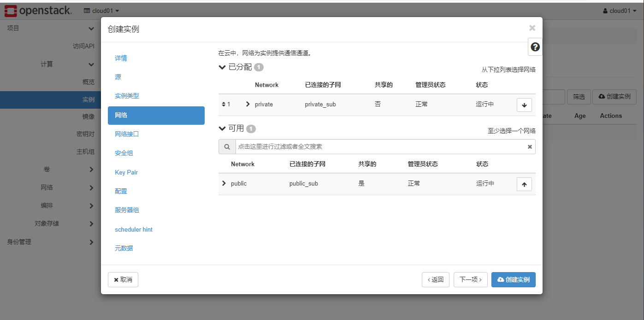644x320 pixels.
Task: Open Overview in sidebar
Action: 89,82
